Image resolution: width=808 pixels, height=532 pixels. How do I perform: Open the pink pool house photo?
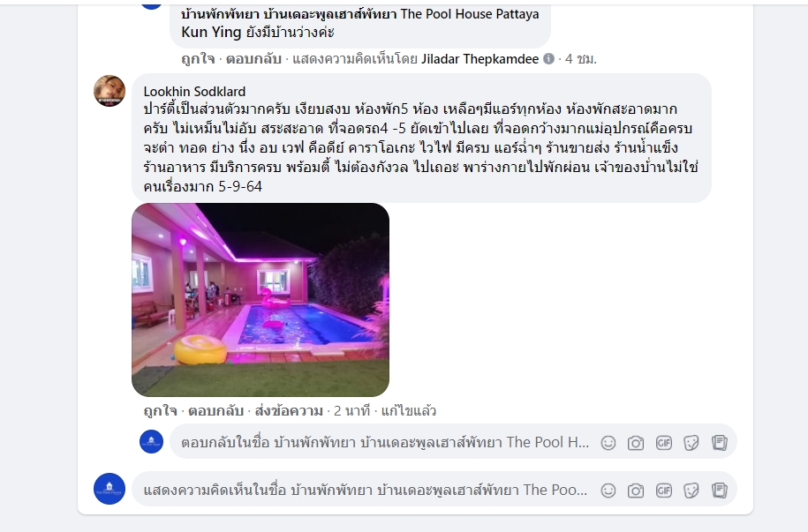click(261, 300)
